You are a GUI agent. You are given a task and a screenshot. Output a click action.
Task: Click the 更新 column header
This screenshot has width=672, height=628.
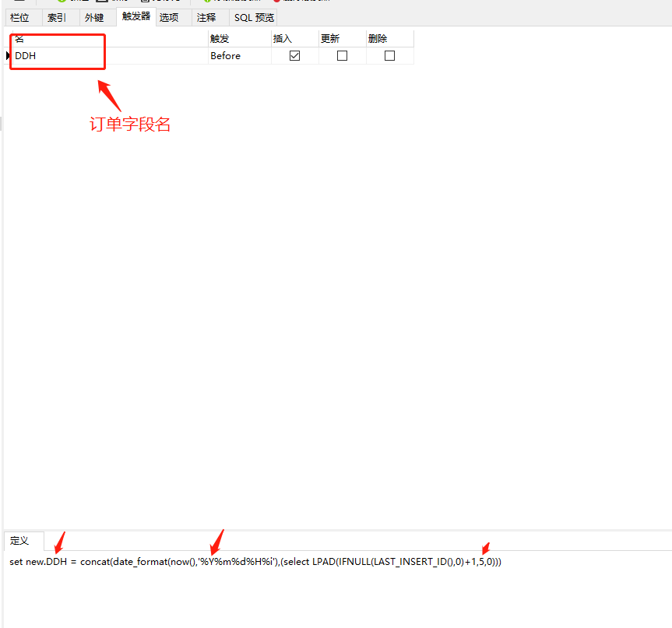[343, 39]
